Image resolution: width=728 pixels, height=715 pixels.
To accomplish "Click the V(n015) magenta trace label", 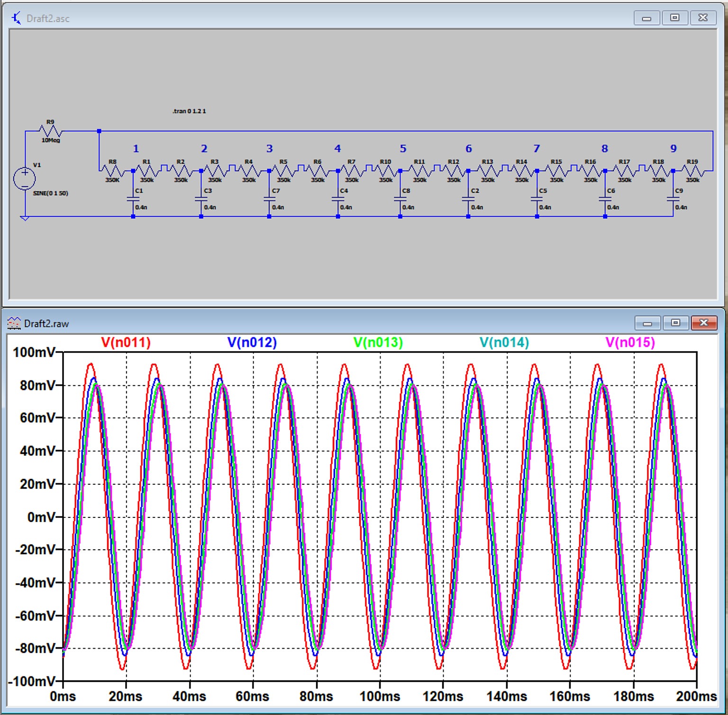I will tap(630, 343).
